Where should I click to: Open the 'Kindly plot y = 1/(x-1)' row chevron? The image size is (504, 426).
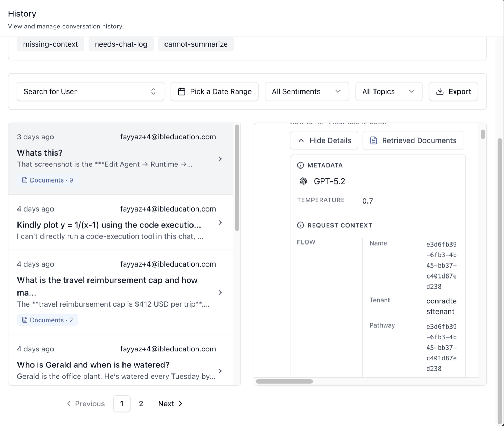point(220,222)
